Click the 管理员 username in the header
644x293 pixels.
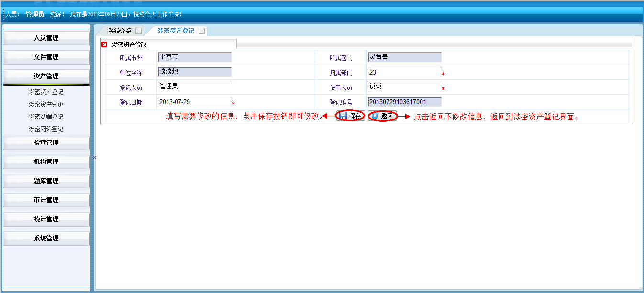(x=35, y=15)
